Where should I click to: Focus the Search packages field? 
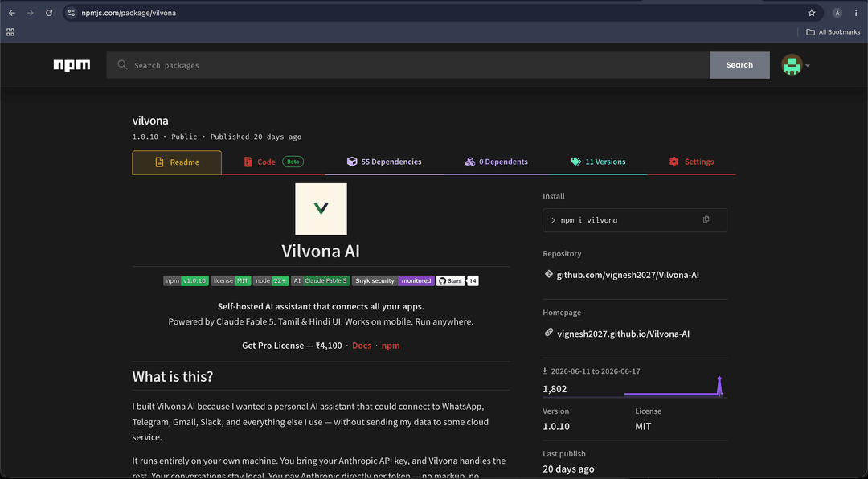click(x=408, y=65)
